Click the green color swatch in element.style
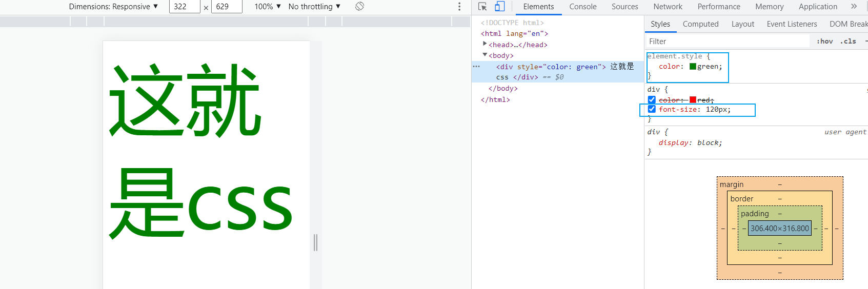 (693, 67)
